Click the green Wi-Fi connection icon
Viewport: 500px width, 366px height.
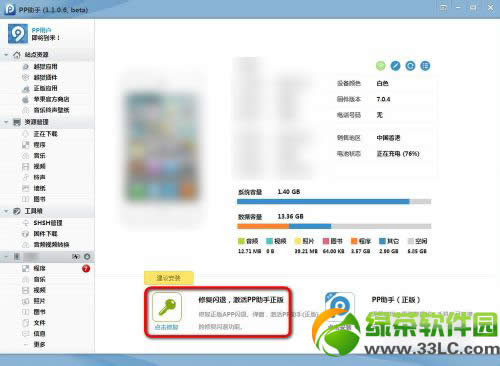tap(380, 66)
